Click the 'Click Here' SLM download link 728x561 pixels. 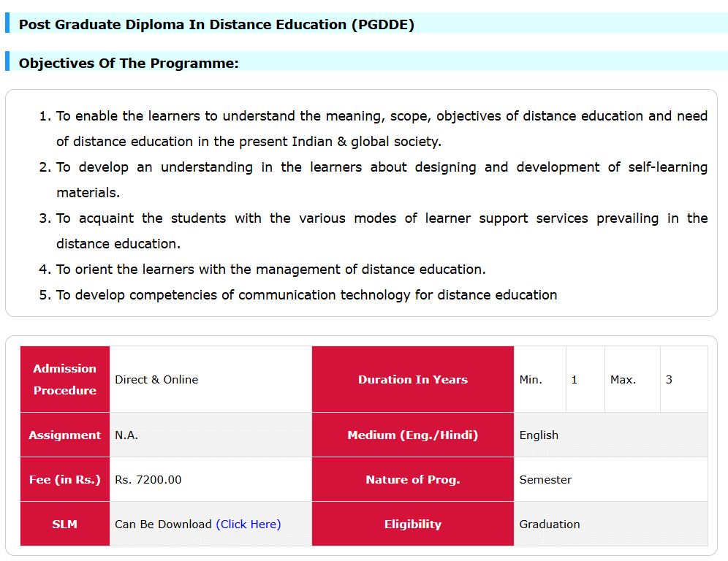click(x=249, y=524)
